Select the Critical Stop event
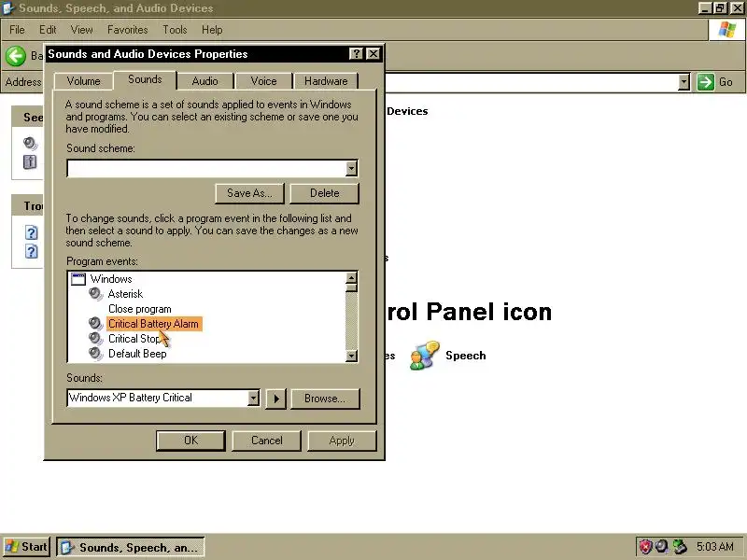Image resolution: width=747 pixels, height=560 pixels. [x=134, y=339]
